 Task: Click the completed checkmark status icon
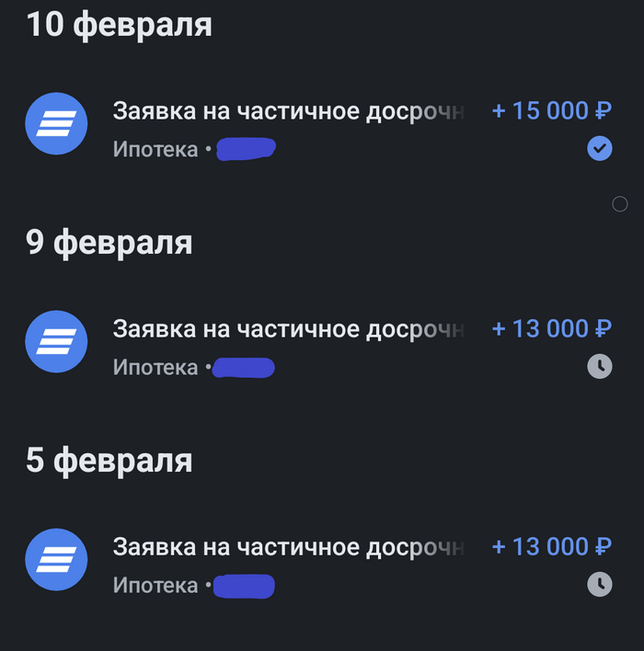tap(599, 149)
